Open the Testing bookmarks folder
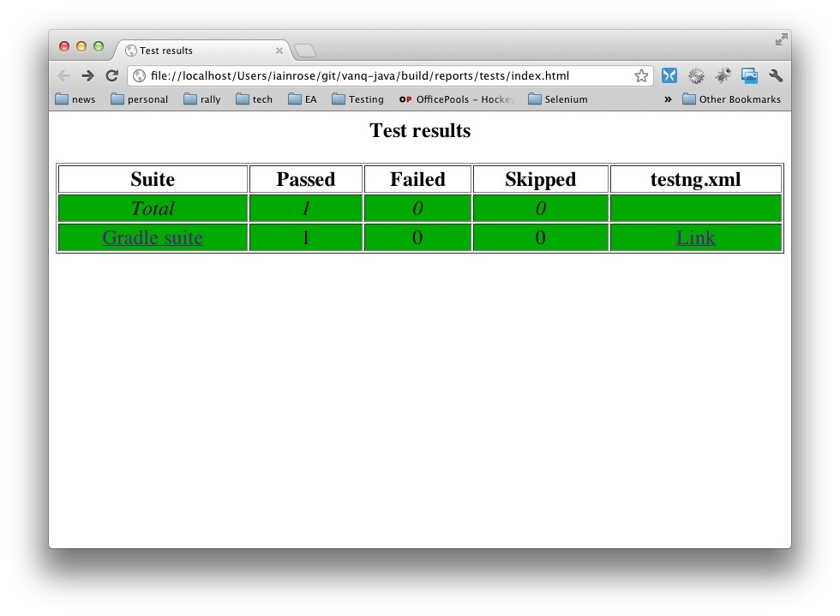The width and height of the screenshot is (840, 616). click(357, 99)
